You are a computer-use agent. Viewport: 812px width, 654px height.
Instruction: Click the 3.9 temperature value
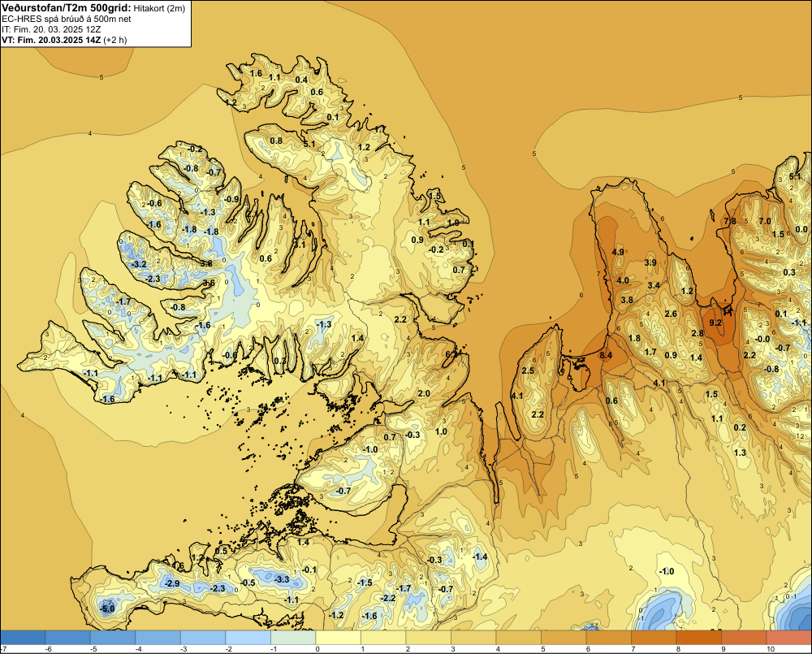[x=650, y=262]
